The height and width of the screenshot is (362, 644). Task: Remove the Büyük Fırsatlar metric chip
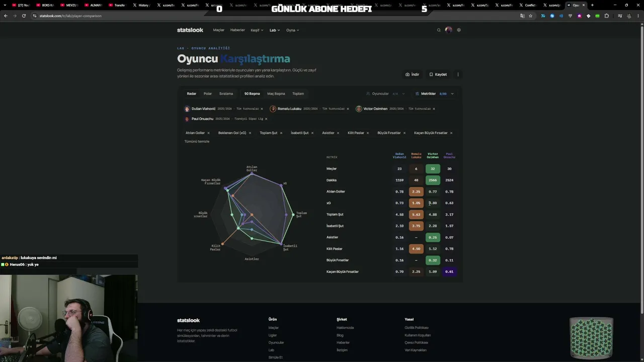[x=404, y=133]
